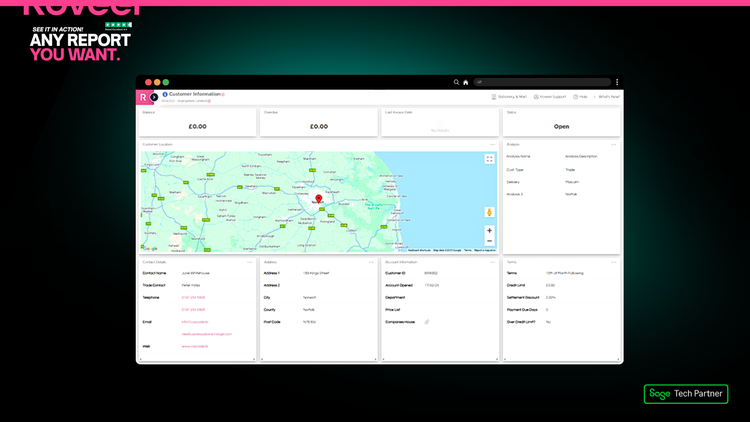Enter fullscreen map view
The image size is (750, 422).
489,159
